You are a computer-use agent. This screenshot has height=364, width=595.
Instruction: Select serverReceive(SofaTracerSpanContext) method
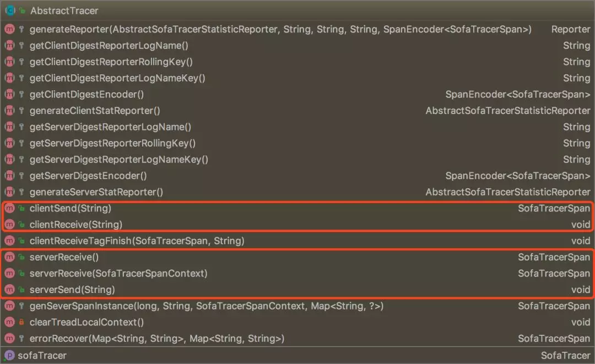[x=118, y=273]
